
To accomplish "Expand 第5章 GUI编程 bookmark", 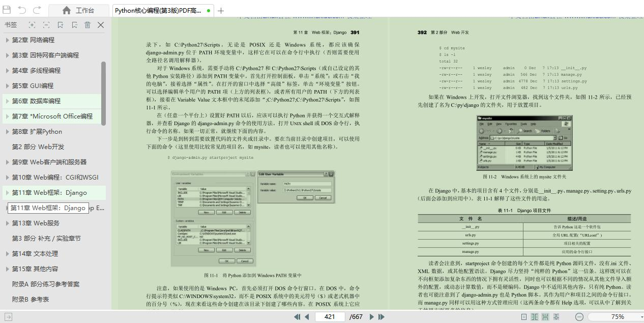I will click(x=7, y=85).
